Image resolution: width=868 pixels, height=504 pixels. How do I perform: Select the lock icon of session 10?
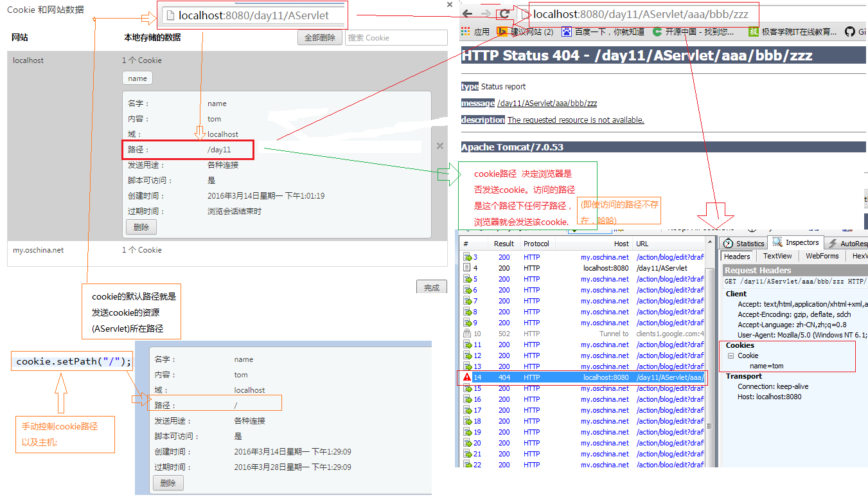[467, 334]
